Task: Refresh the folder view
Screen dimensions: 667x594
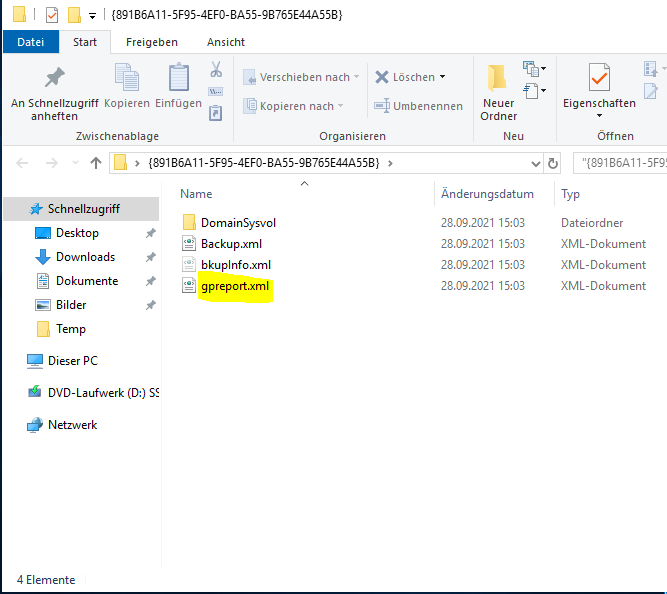Action: click(x=553, y=163)
